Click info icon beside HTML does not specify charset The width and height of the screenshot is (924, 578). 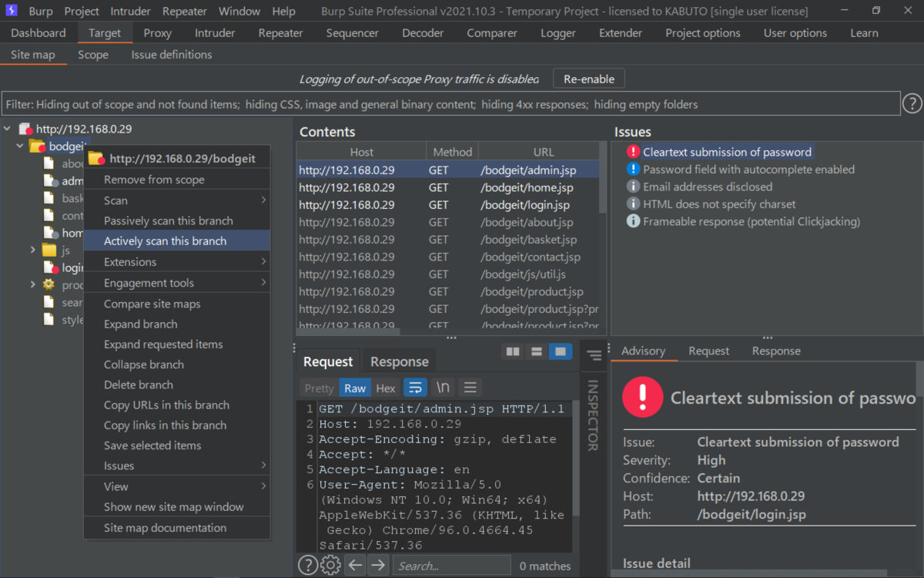pos(633,203)
